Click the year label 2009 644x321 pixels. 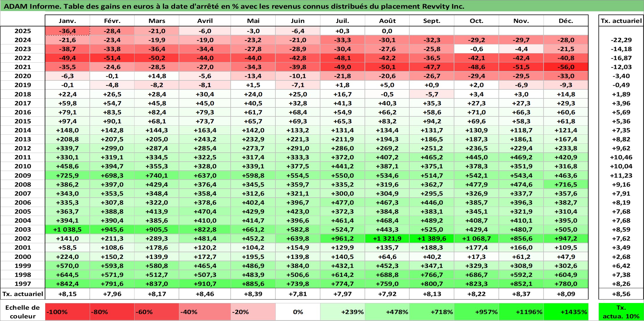click(23, 176)
